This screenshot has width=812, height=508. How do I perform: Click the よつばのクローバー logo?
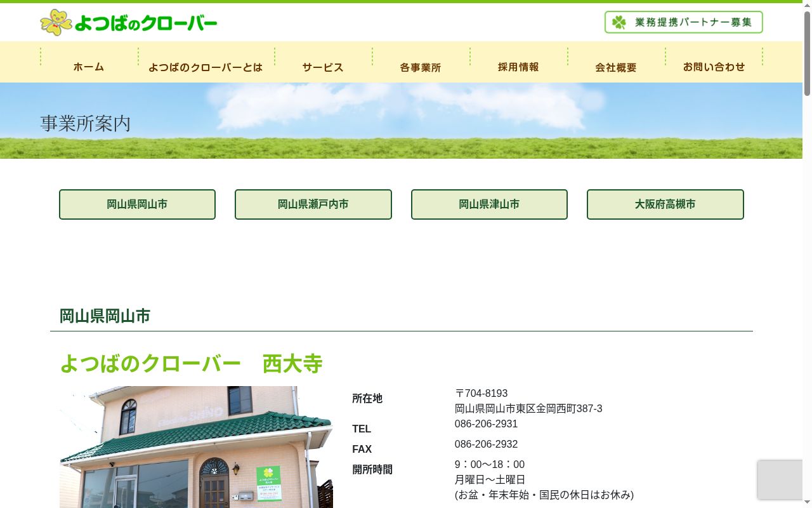[129, 23]
